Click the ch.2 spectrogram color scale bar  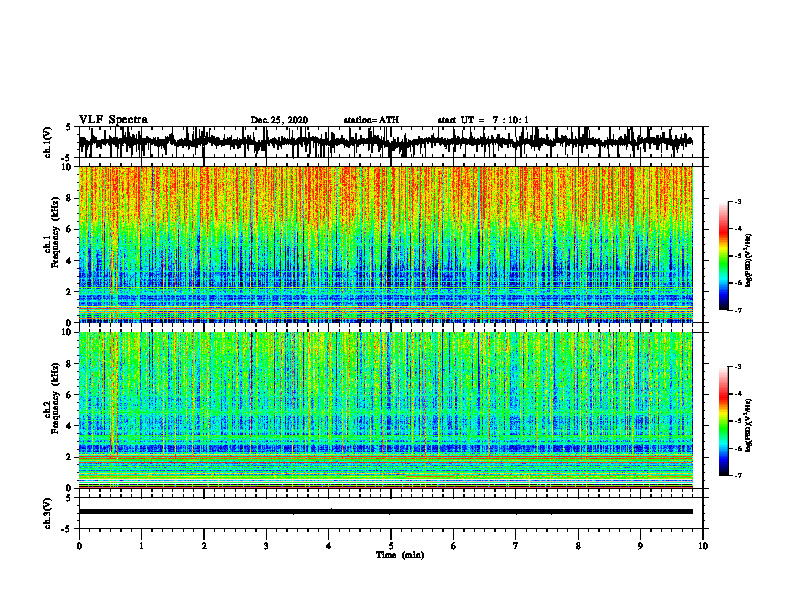coord(724,421)
